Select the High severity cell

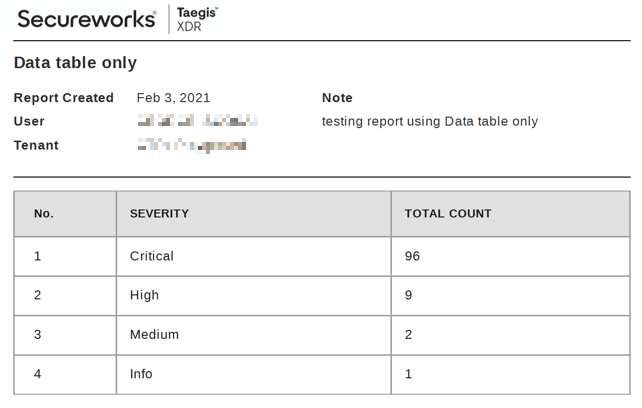pyautogui.click(x=254, y=295)
